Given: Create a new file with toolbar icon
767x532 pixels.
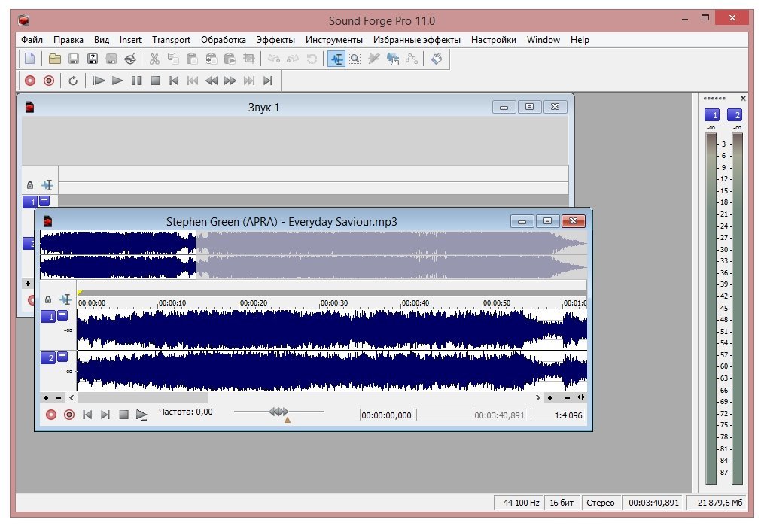Looking at the screenshot, I should (x=30, y=59).
